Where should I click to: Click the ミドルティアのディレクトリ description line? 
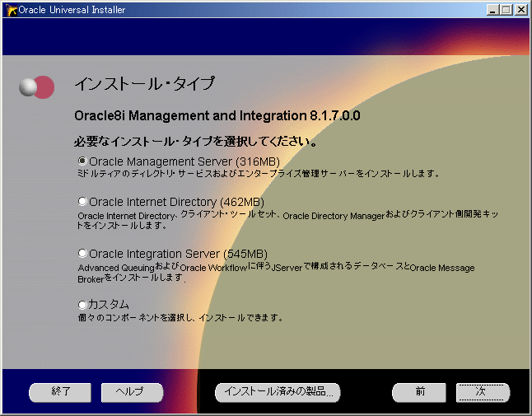point(259,174)
